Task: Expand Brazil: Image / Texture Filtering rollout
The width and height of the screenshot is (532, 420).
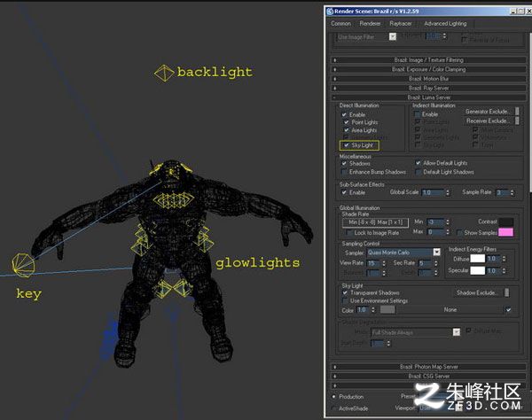Action: (428, 60)
